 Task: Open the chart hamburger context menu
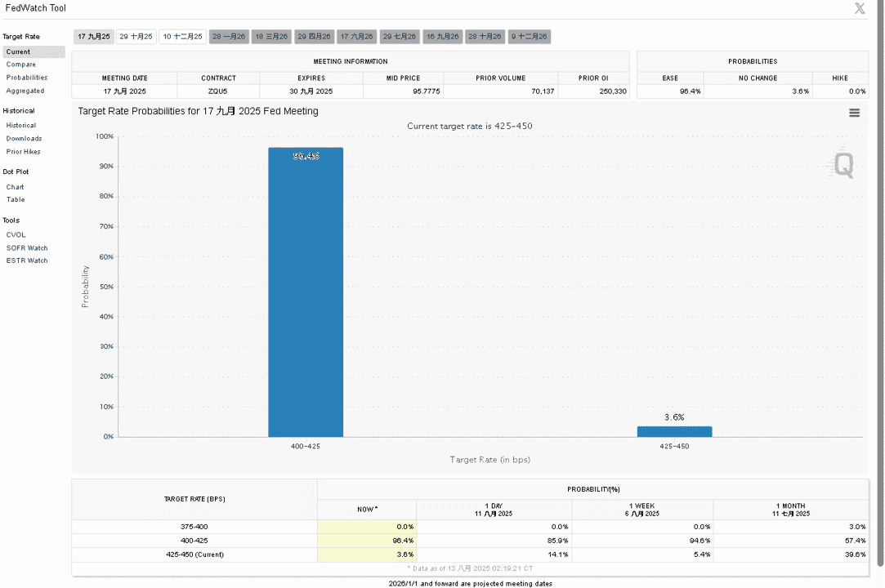coord(854,113)
